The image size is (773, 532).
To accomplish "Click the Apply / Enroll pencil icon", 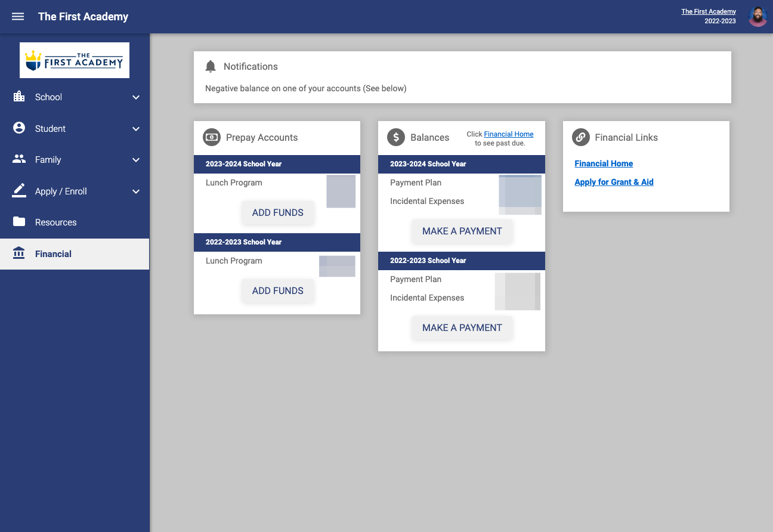I will click(19, 191).
